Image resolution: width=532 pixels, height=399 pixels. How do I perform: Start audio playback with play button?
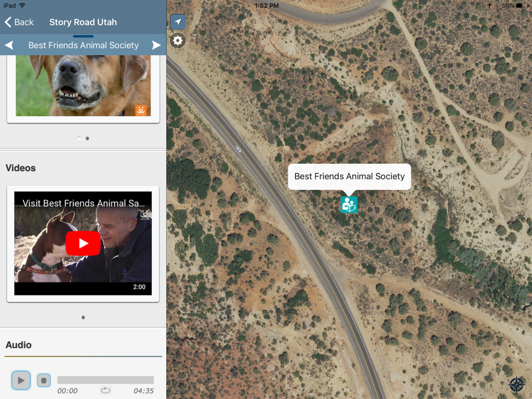(x=21, y=380)
